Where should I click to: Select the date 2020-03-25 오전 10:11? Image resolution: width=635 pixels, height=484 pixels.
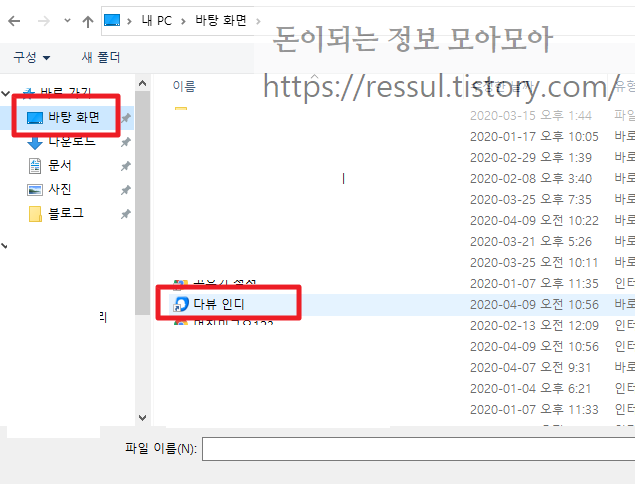coord(534,263)
